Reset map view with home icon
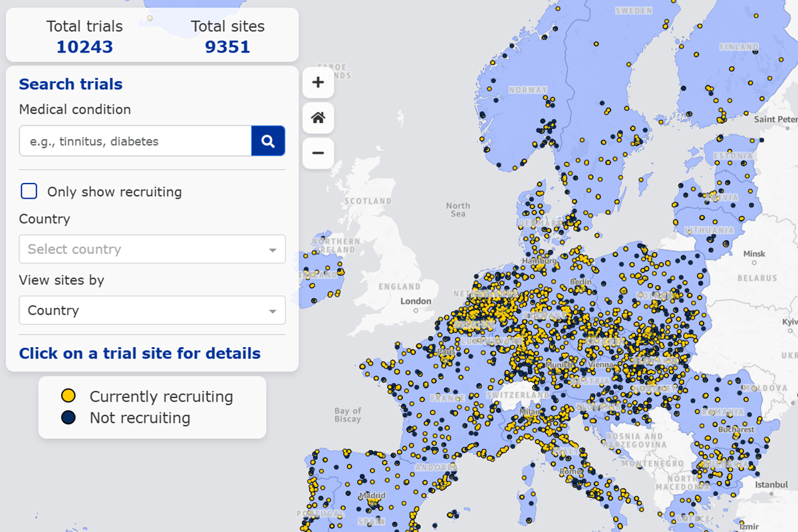798x532 pixels. click(318, 118)
